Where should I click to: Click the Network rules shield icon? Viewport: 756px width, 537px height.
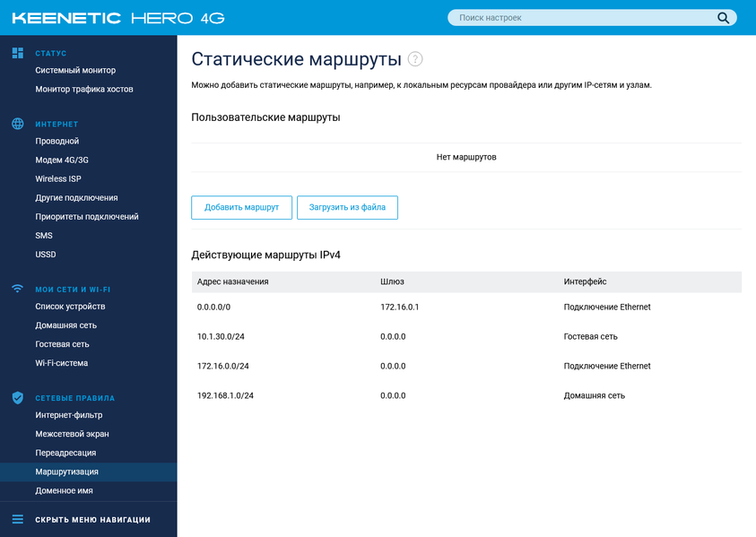[x=18, y=398]
